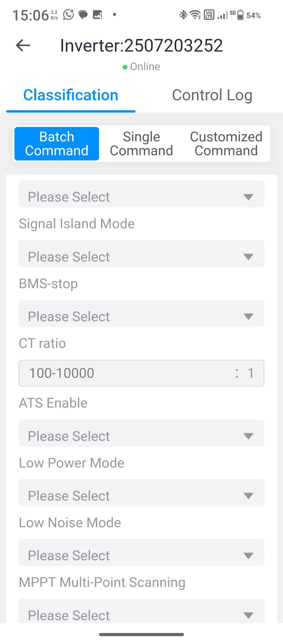Screen dimensions: 283x644
Task: Tap the image notification icon
Action: point(97,15)
